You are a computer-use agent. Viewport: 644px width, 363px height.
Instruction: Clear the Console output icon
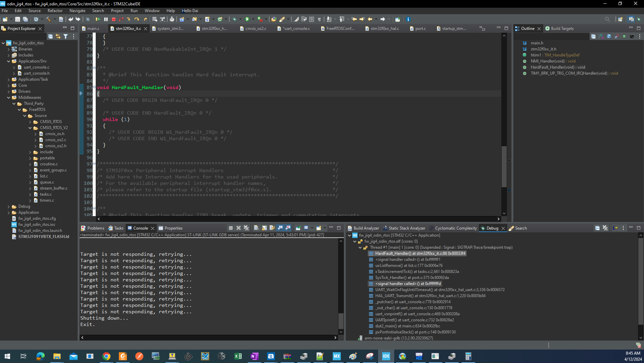256,228
